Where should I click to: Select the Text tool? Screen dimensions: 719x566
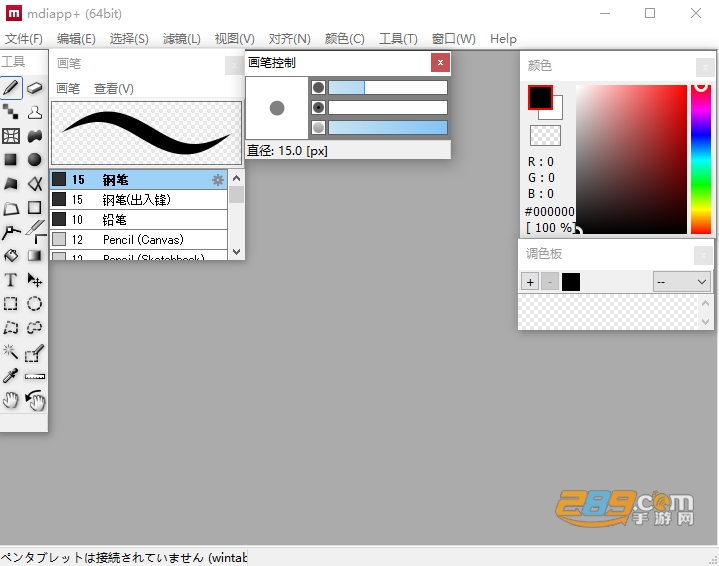click(11, 280)
